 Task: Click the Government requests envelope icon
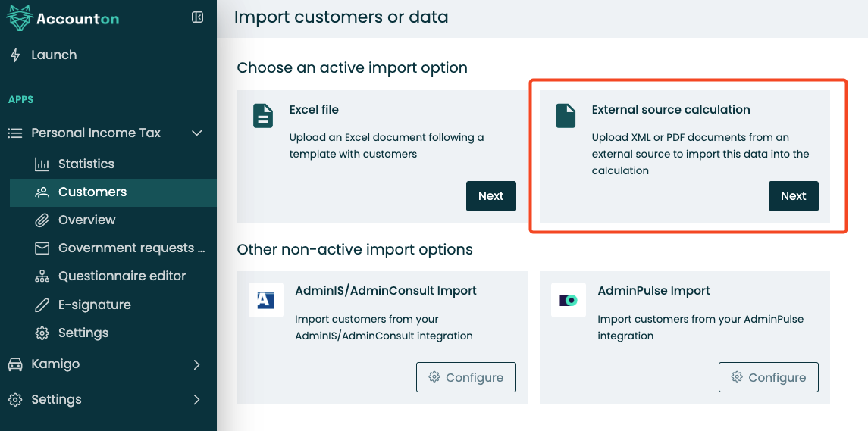42,248
